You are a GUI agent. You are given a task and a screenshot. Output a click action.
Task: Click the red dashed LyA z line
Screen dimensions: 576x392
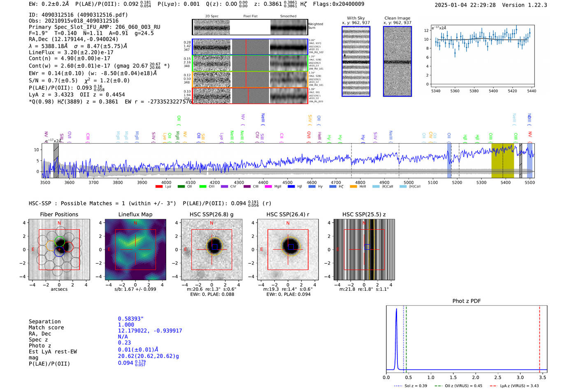[539, 339]
